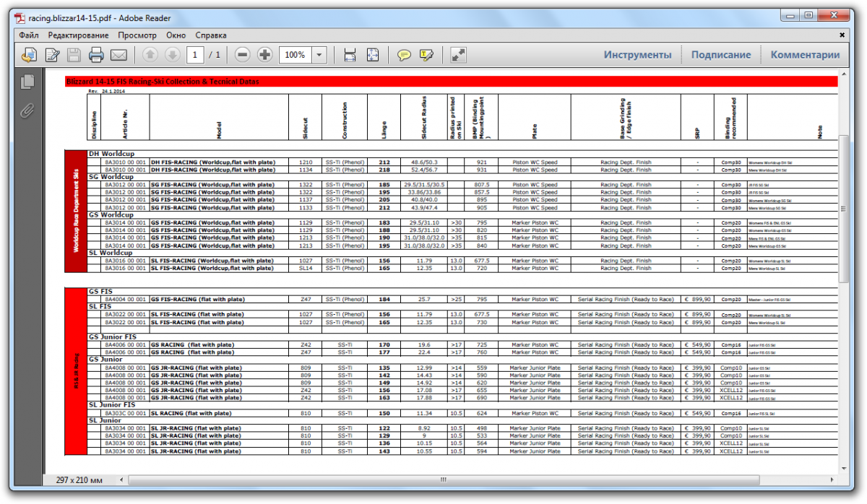The height and width of the screenshot is (504, 867).
Task: Click the 'SL Worldcup' section heading
Action: [111, 253]
